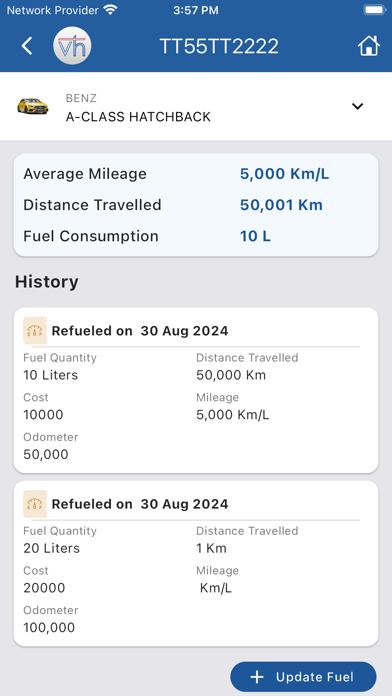Tap the plus icon on Update Fuel
Screen dimensions: 392x696
pyautogui.click(x=257, y=677)
